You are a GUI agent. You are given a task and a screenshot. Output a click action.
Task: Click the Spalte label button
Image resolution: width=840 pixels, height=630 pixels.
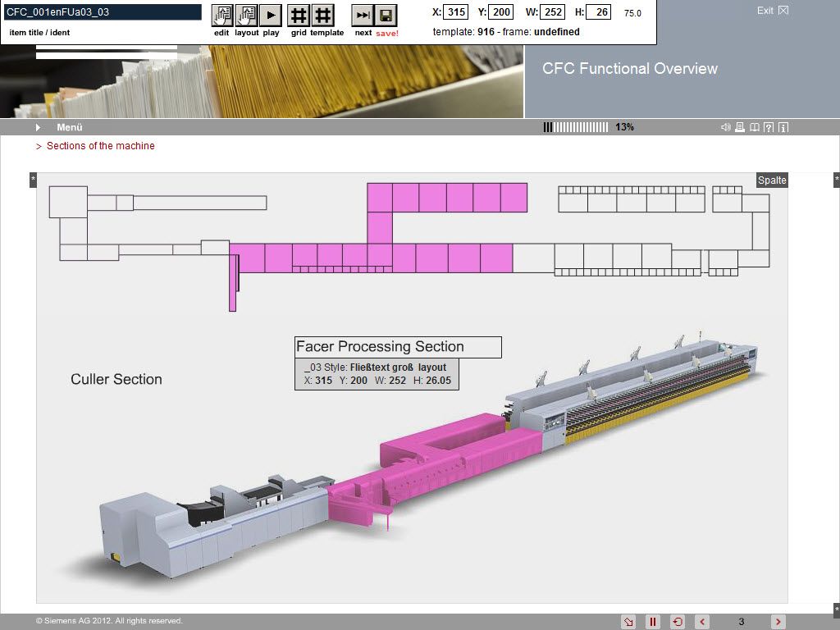(772, 180)
